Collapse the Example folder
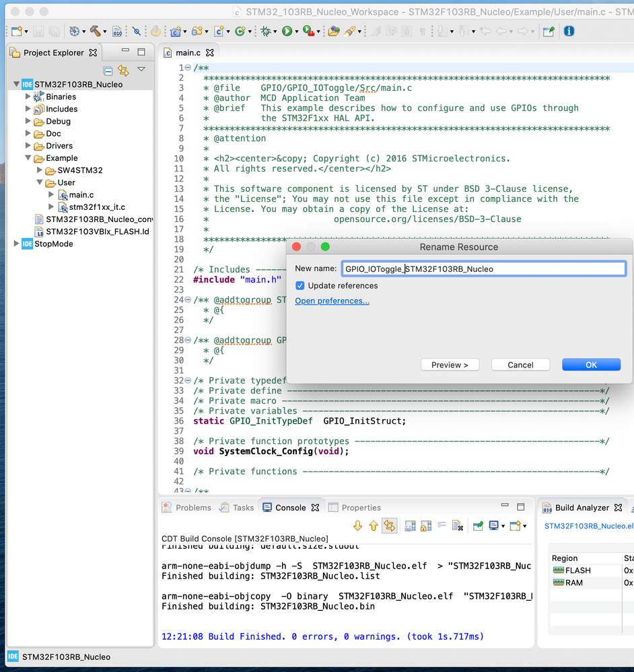The height and width of the screenshot is (672, 634). pos(28,157)
